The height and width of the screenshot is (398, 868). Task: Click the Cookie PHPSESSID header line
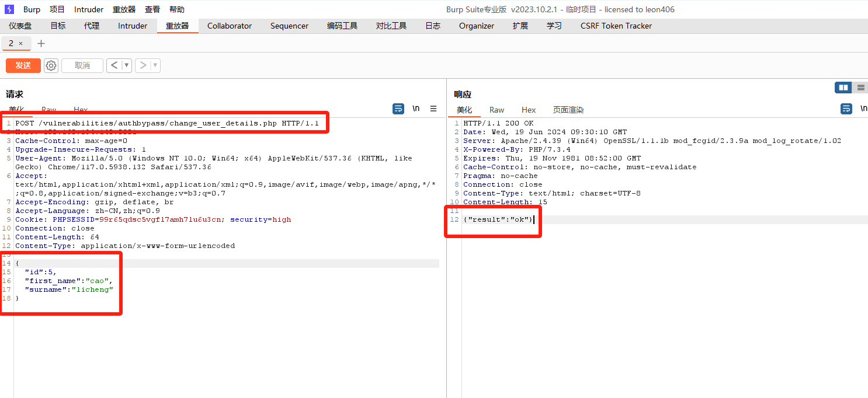[x=153, y=219]
